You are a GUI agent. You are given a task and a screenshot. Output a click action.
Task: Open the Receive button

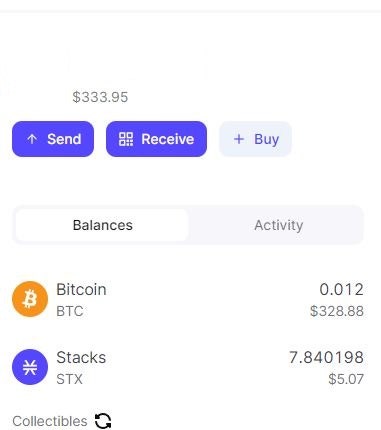[156, 139]
